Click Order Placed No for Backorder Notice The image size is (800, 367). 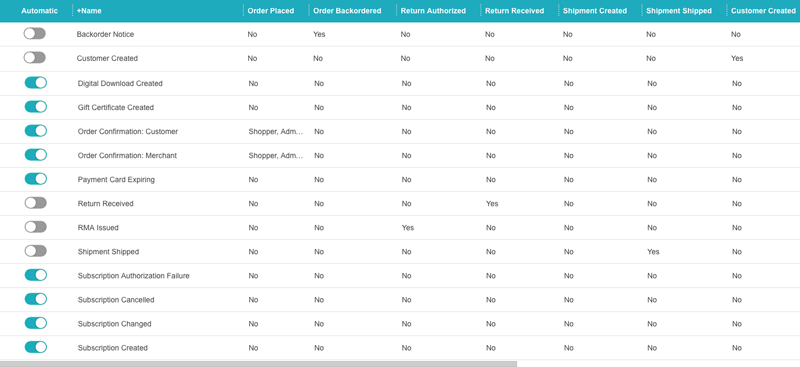[x=252, y=34]
